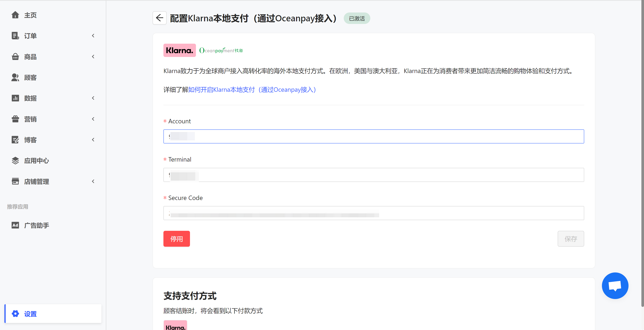This screenshot has height=330, width=644.
Task: Click the Ad icon beside 广告助手
Action: pos(15,225)
